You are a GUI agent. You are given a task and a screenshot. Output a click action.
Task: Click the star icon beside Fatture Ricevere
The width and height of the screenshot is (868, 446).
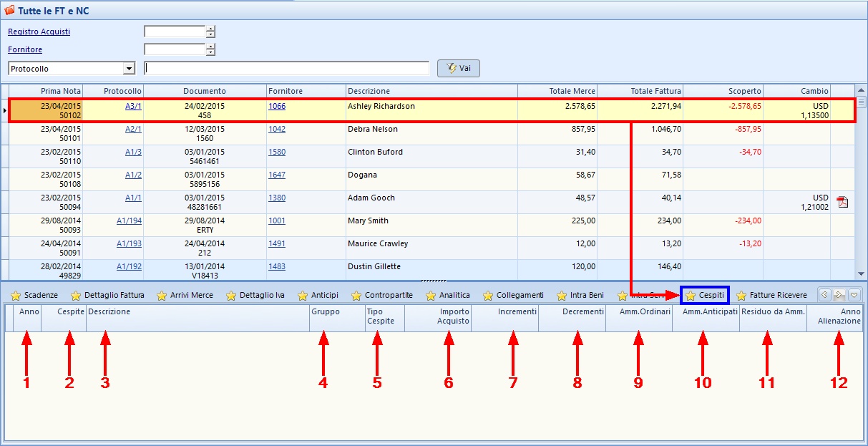point(741,296)
